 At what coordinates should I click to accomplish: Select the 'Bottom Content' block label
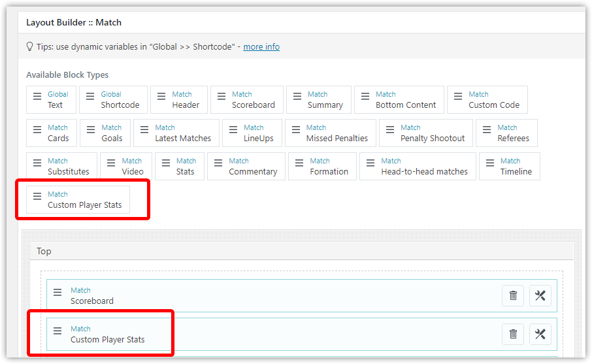tap(406, 105)
